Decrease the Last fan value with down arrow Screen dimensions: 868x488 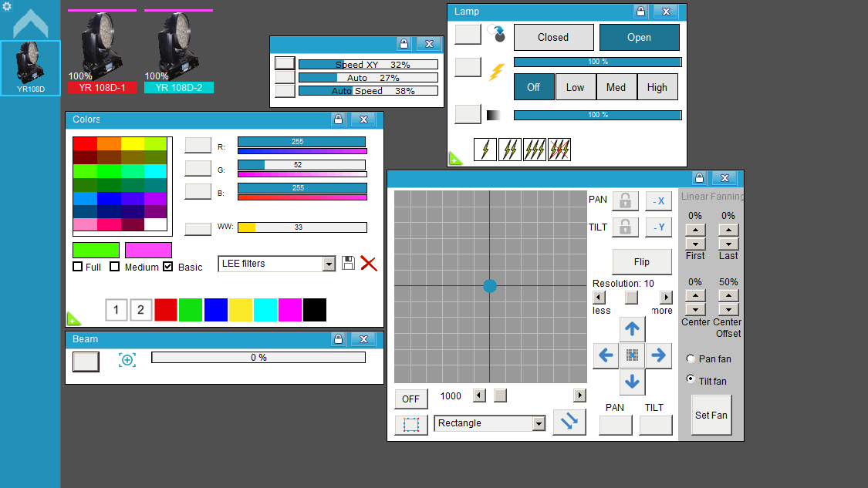click(x=728, y=244)
